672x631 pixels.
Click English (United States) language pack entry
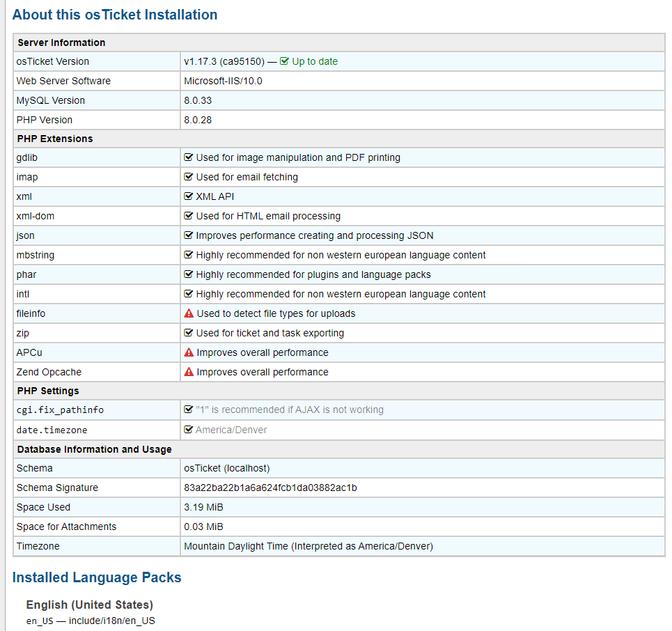point(90,605)
